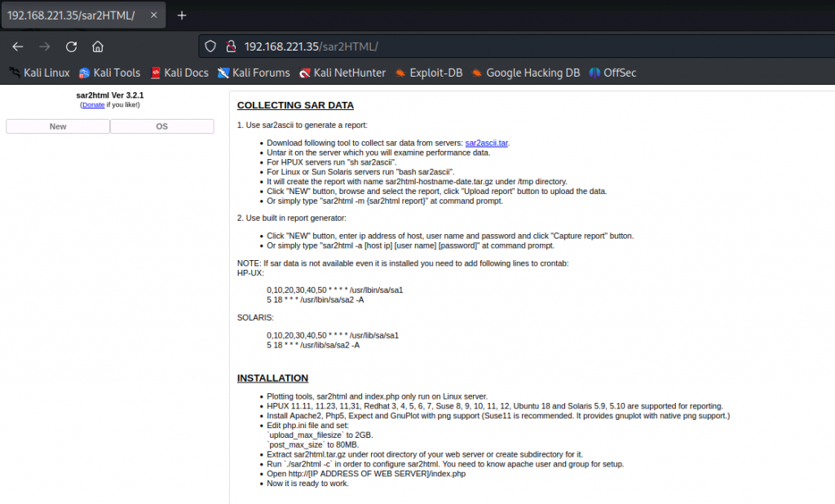Click the 'Untar it on the server' bullet
The width and height of the screenshot is (835, 504).
point(378,153)
